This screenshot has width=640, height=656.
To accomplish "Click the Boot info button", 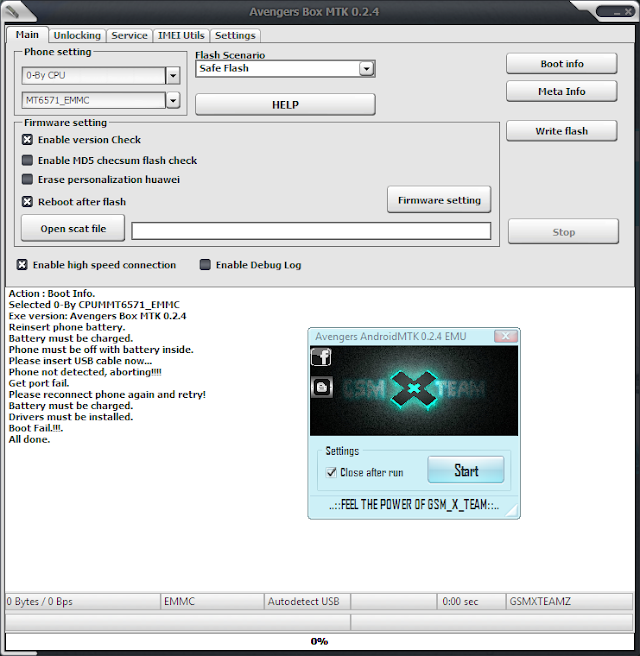I will click(x=562, y=64).
